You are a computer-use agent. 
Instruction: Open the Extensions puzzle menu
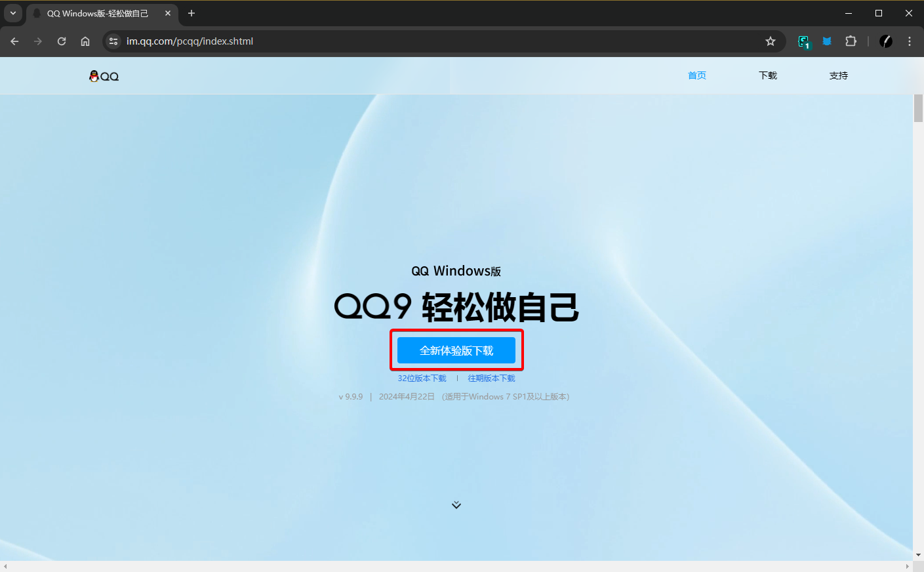point(851,41)
